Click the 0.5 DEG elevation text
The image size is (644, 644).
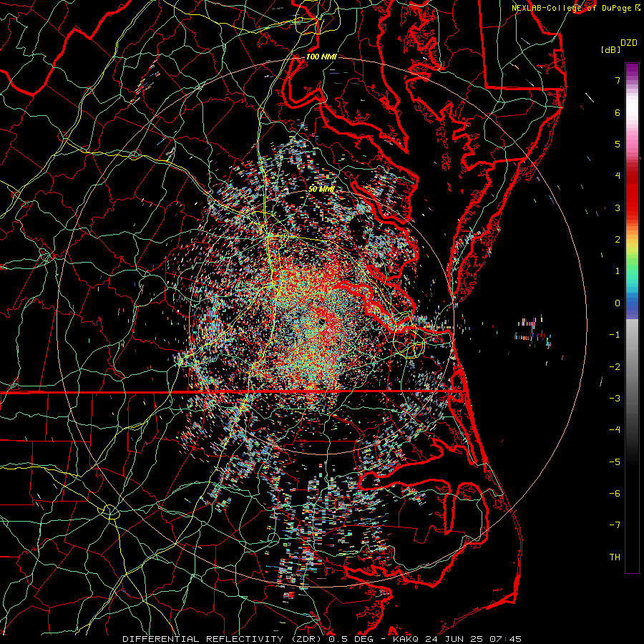click(x=351, y=639)
